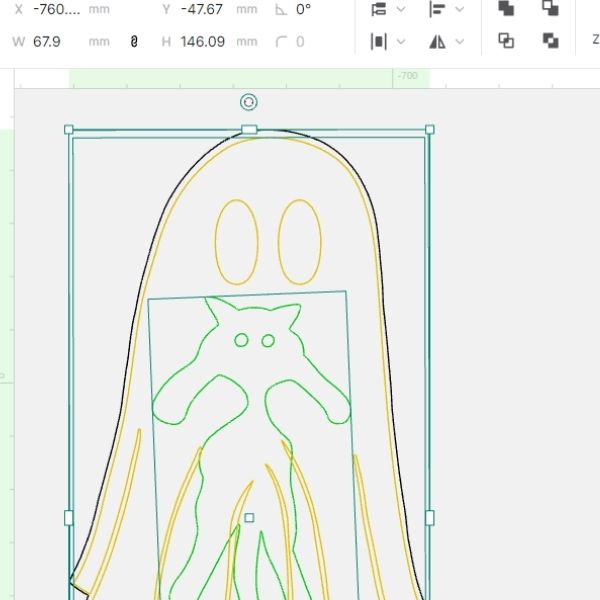Click the rotation handle above the selection
The image size is (600, 600).
pos(249,102)
